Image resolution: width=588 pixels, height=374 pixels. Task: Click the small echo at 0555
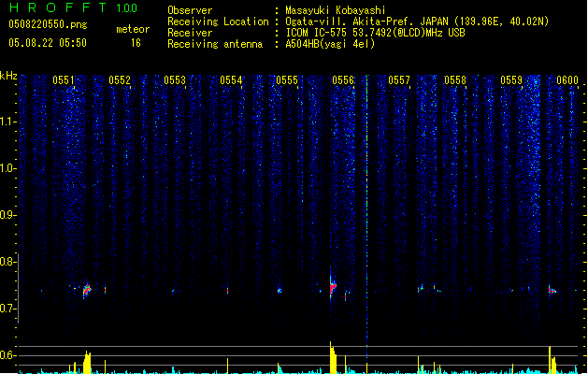click(280, 291)
